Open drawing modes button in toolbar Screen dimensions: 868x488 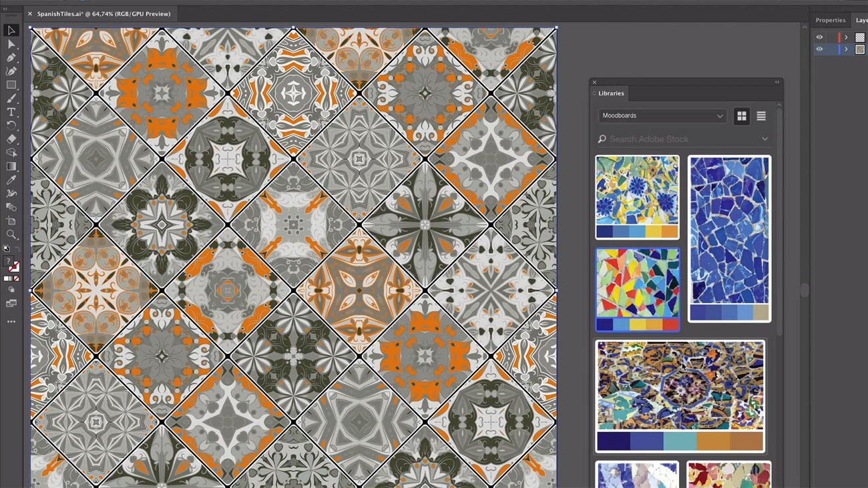pyautogui.click(x=11, y=290)
